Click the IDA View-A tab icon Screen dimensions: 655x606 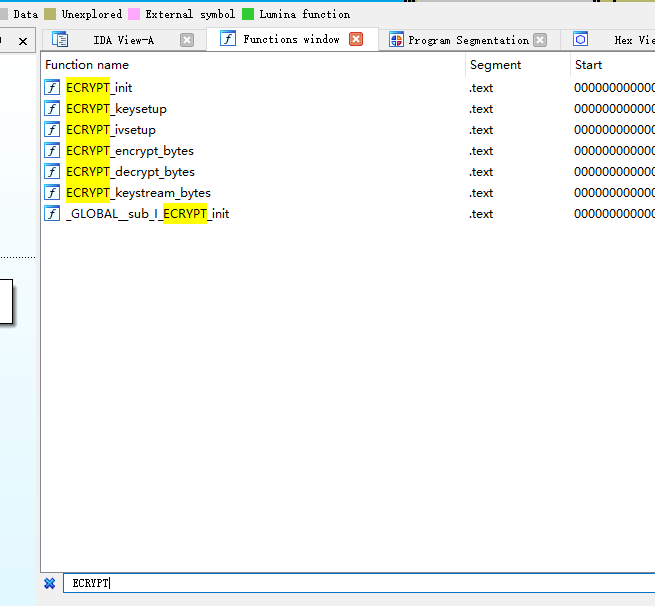pos(60,40)
